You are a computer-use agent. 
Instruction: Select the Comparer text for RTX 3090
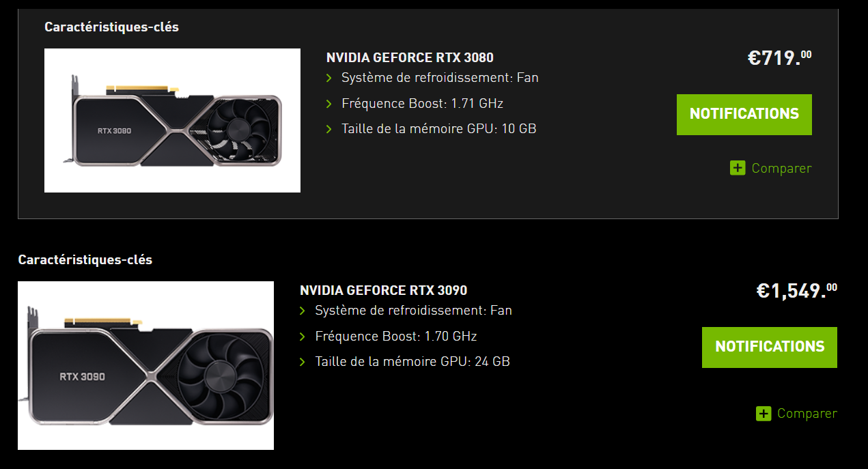[807, 413]
